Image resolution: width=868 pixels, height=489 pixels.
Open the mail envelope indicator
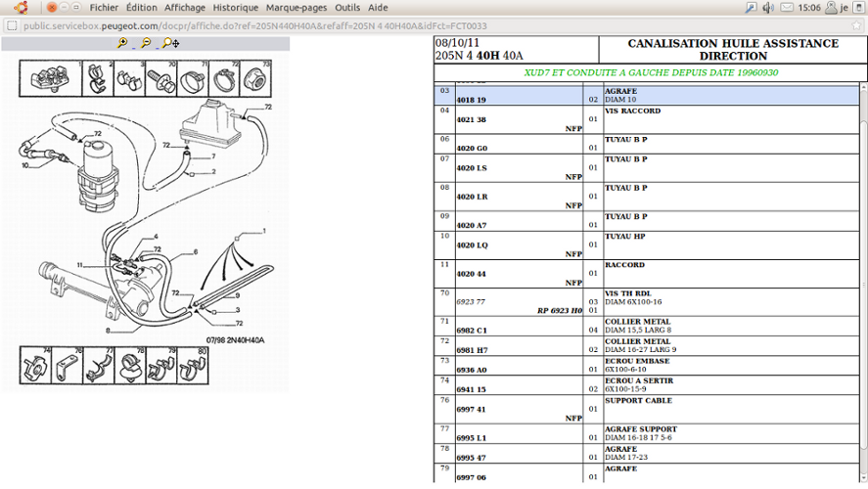click(785, 7)
